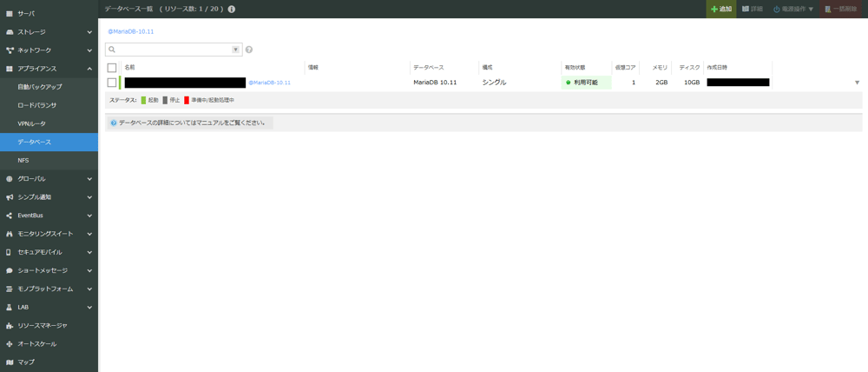The height and width of the screenshot is (372, 868).
Task: Select VPNルータ in the sidebar
Action: [x=32, y=123]
